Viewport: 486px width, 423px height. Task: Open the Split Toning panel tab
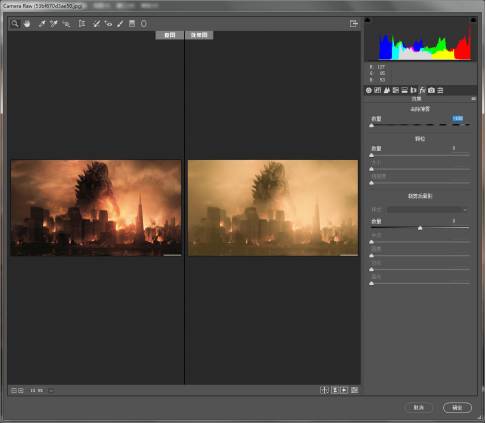click(405, 90)
